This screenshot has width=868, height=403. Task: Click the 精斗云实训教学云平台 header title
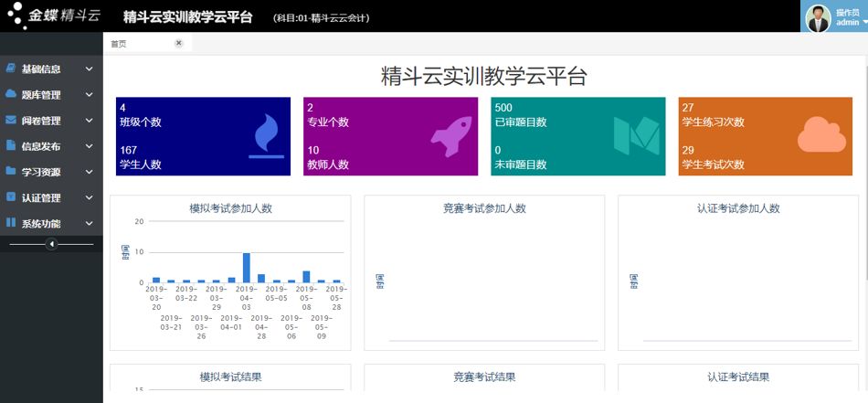click(x=187, y=16)
